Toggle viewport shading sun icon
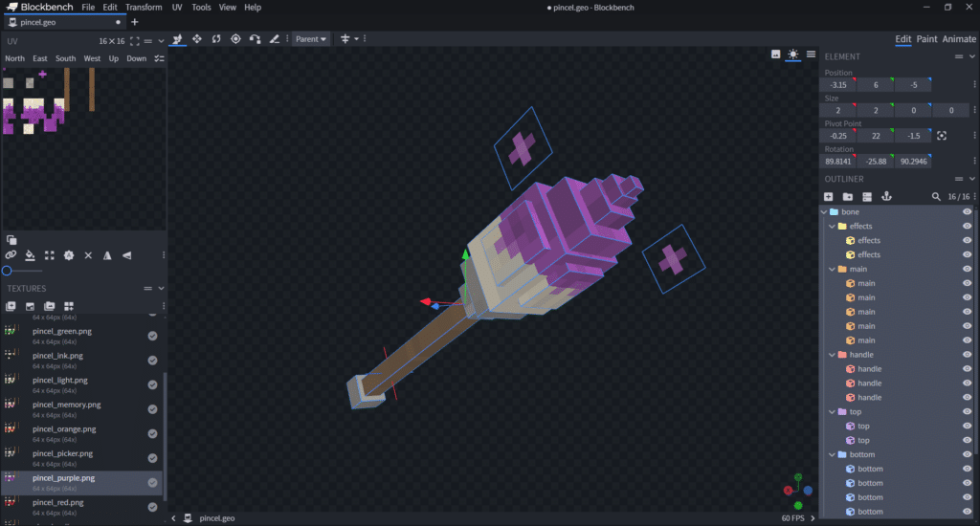Viewport: 980px width, 526px height. coord(793,55)
